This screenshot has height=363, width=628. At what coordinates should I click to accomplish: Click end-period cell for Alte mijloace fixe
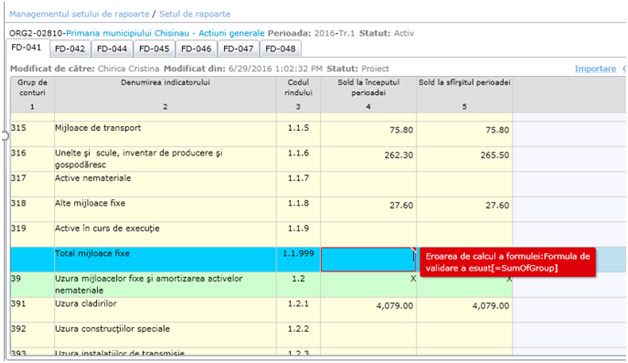[465, 209]
